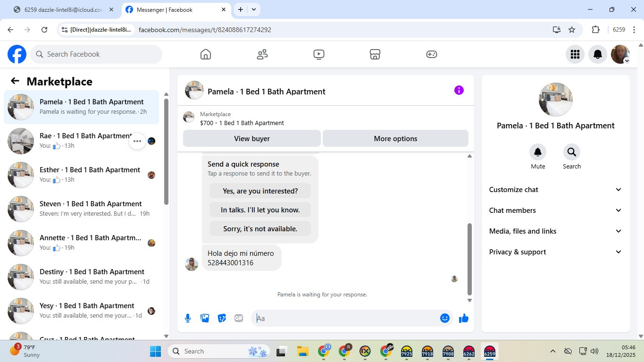Expand Customize chat section
Viewport: 644px width, 362px height.
click(556, 190)
